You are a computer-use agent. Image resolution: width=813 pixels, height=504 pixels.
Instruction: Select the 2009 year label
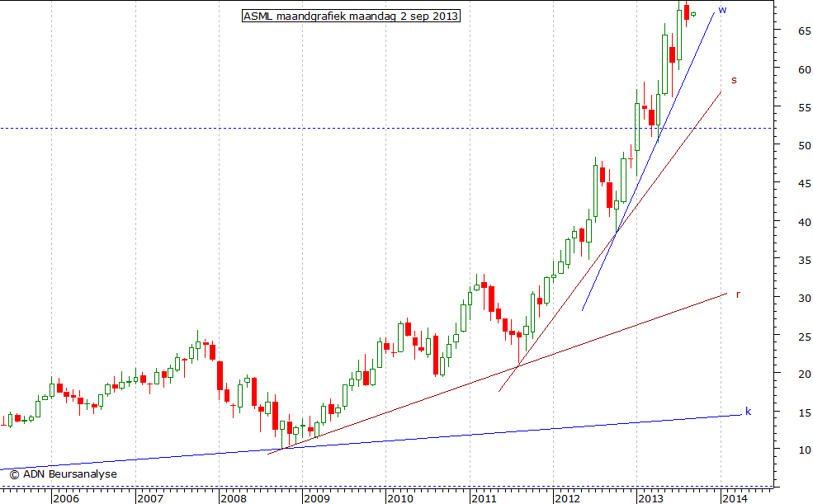pos(317,498)
